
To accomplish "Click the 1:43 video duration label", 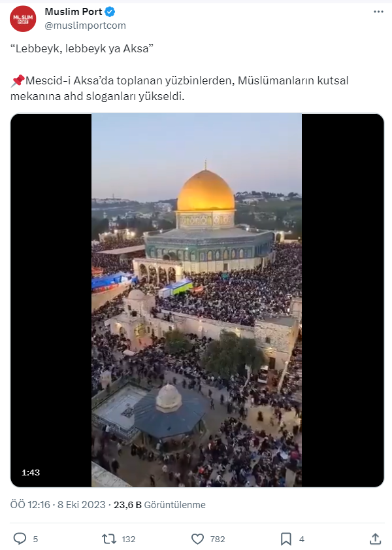I will [31, 472].
